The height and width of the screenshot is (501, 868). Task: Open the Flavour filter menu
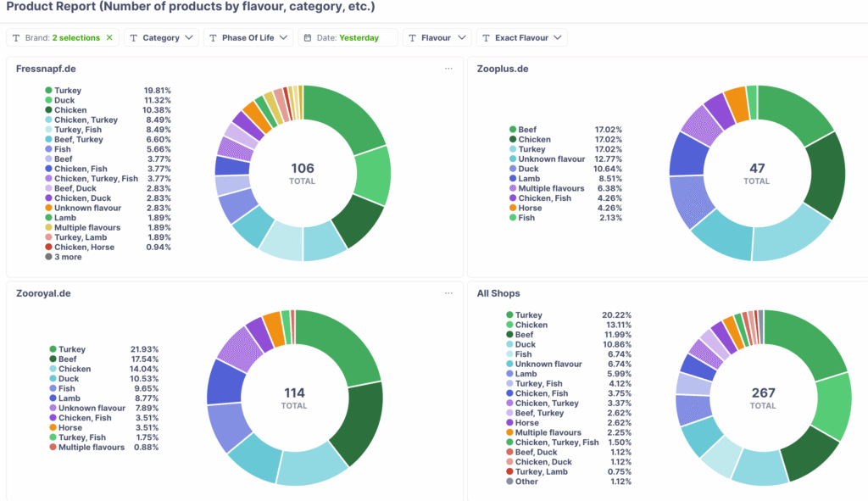point(437,38)
